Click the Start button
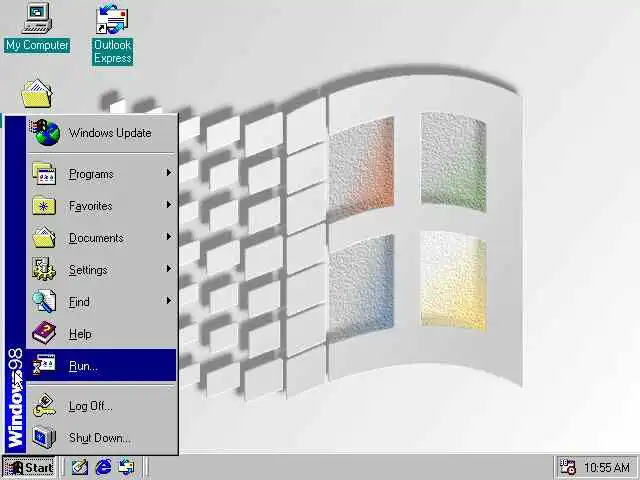The width and height of the screenshot is (640, 480). [29, 468]
